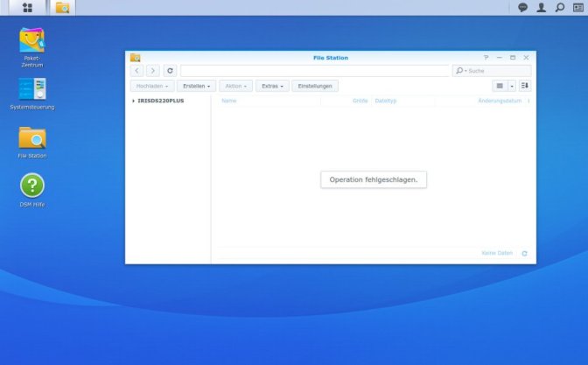Click the Einstellungen button
Screen dimensions: 588x365
click(315, 86)
